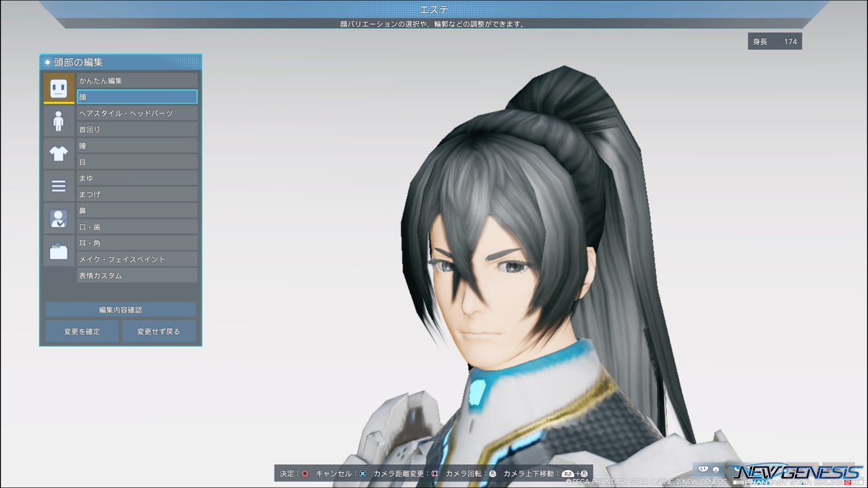Image resolution: width=868 pixels, height=488 pixels.
Task: Choose the 耳・角 entry
Action: click(137, 243)
